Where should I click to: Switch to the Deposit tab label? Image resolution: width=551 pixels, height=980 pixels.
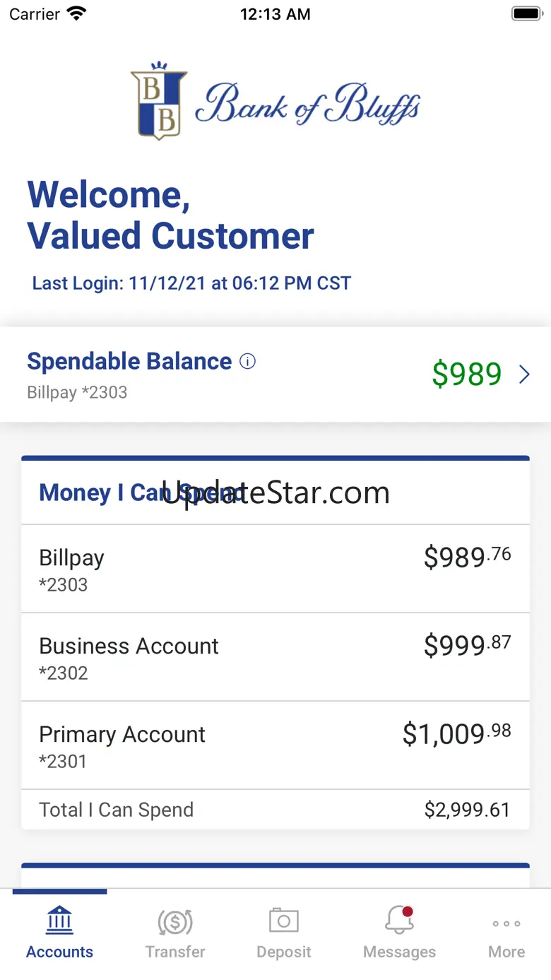284,952
